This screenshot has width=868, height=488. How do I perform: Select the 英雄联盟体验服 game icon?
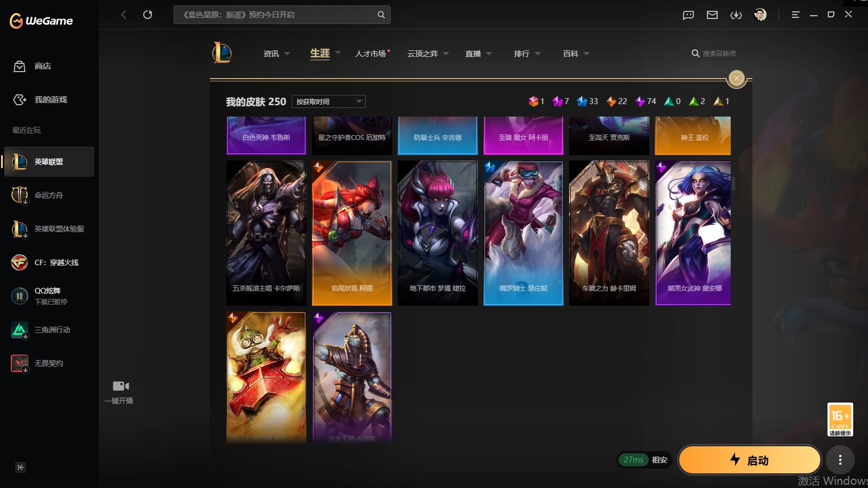(x=20, y=229)
